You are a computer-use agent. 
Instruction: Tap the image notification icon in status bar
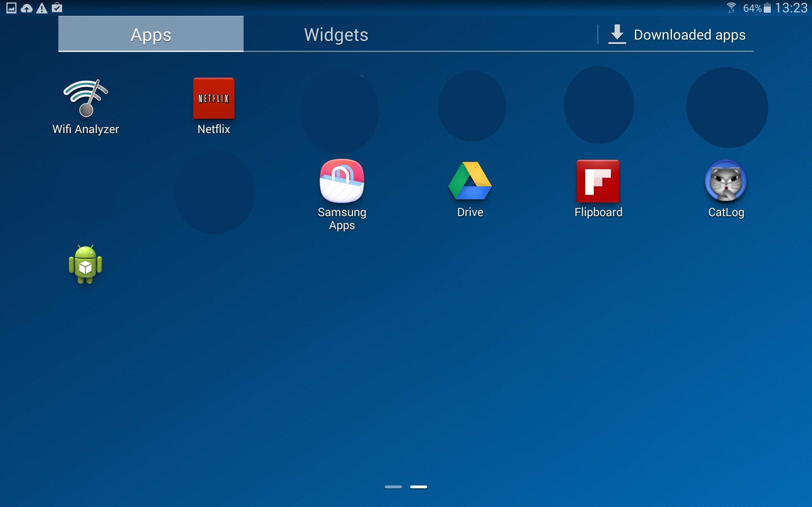point(11,8)
